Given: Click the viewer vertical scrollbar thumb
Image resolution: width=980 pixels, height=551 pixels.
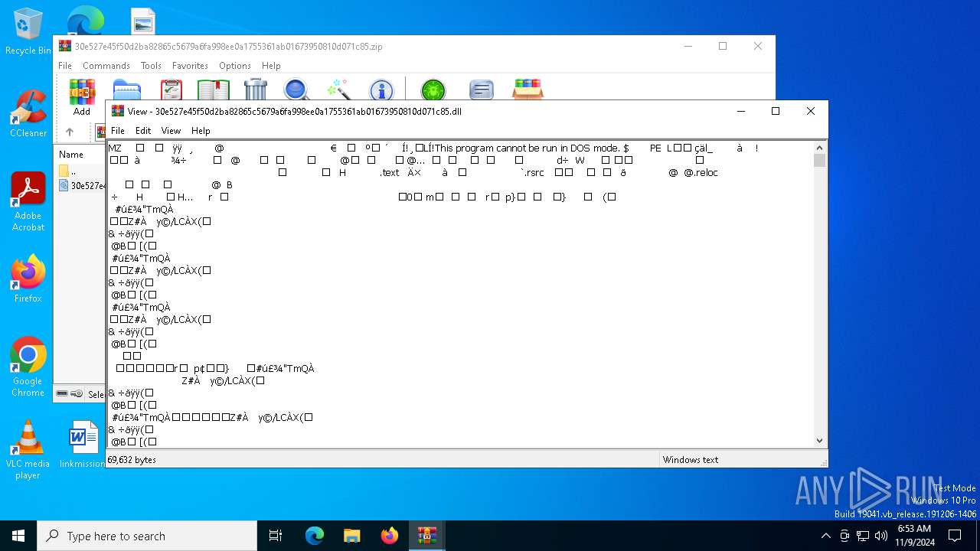Looking at the screenshot, I should click(820, 160).
